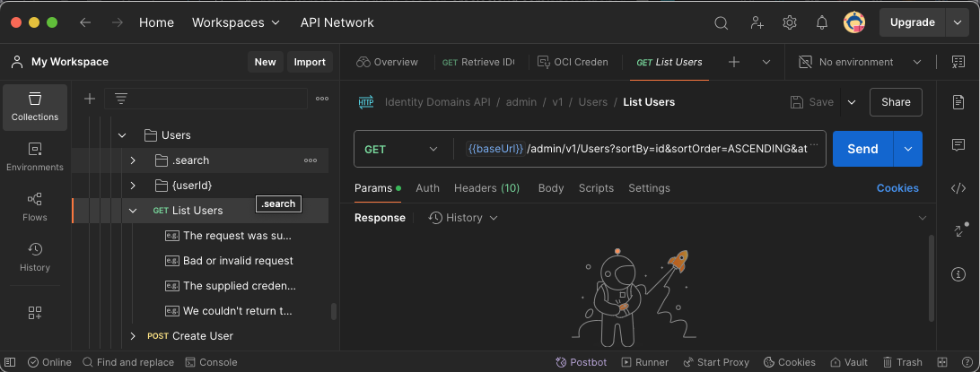Viewport: 980px width, 372px height.
Task: Click the environment quick look icon
Action: coord(958,62)
